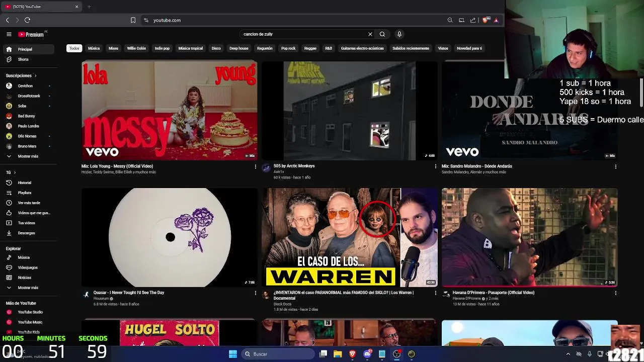Click the taskbar Buscar search box
644x362 pixels.
click(277, 354)
